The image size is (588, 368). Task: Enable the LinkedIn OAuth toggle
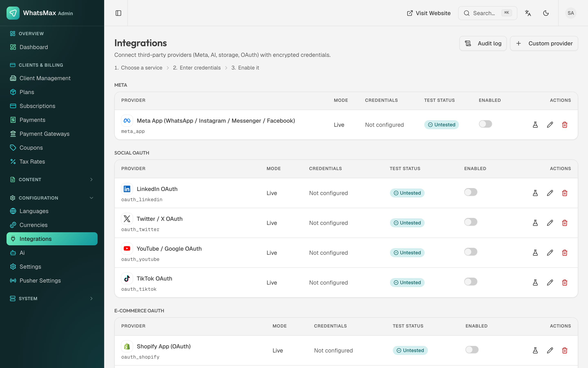tap(471, 192)
